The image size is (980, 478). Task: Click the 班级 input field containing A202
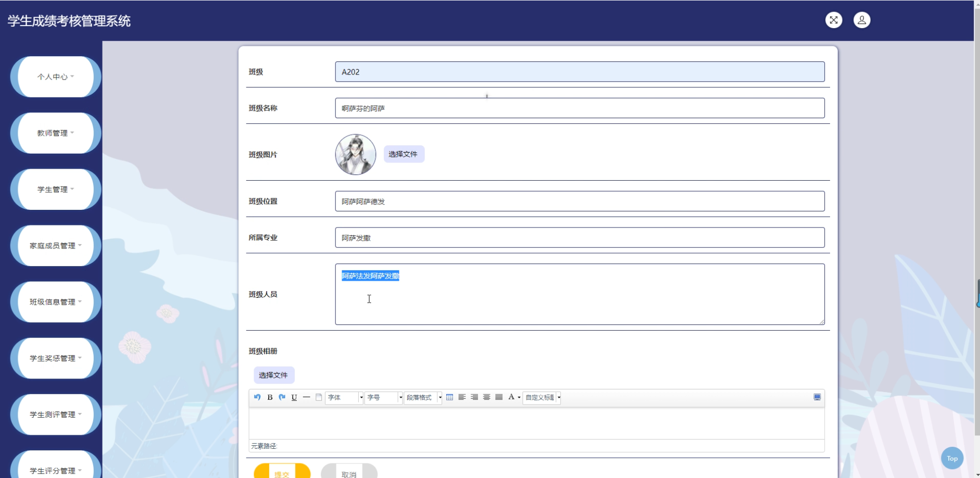[580, 72]
